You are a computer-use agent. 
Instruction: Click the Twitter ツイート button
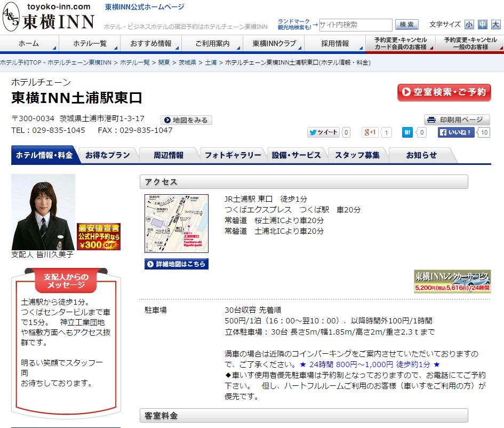[323, 132]
